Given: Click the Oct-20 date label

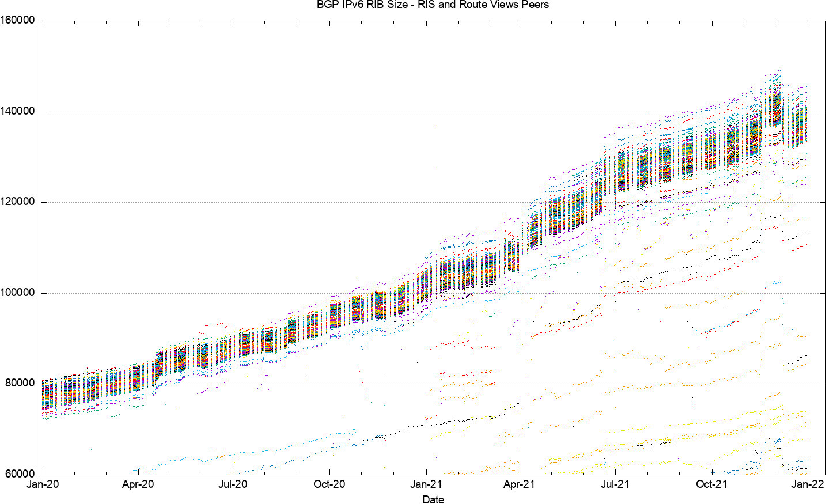Looking at the screenshot, I should tap(329, 484).
